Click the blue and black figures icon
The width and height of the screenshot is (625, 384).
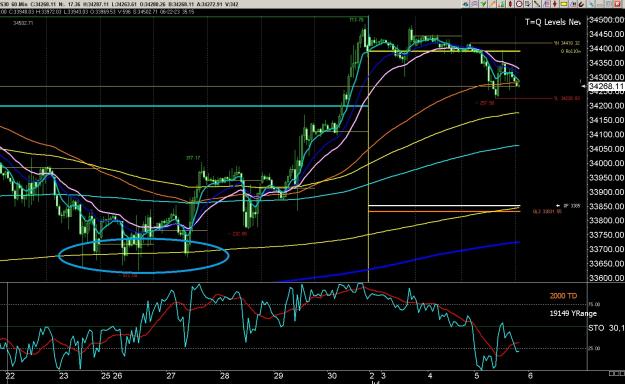(x=573, y=4)
